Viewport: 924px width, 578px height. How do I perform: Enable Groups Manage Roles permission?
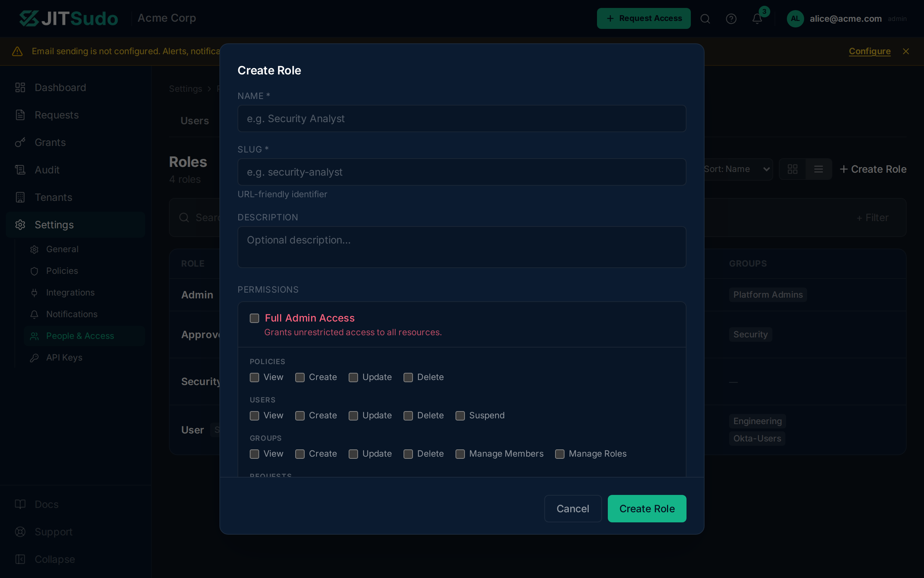[x=560, y=454]
